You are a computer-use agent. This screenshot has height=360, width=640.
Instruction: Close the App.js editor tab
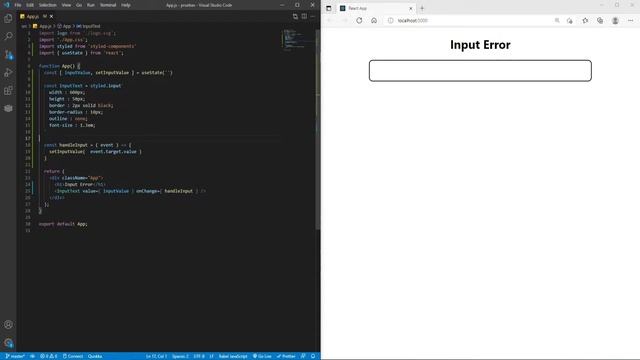pyautogui.click(x=51, y=16)
